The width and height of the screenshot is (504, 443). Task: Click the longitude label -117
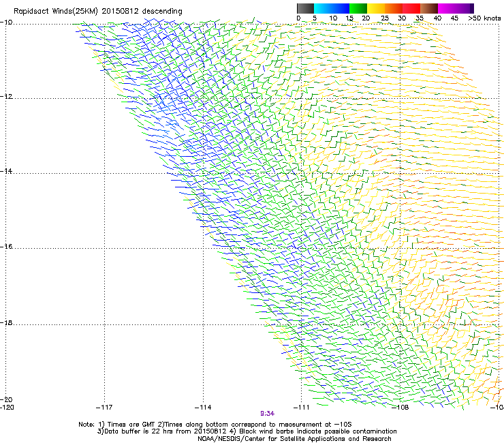(104, 408)
